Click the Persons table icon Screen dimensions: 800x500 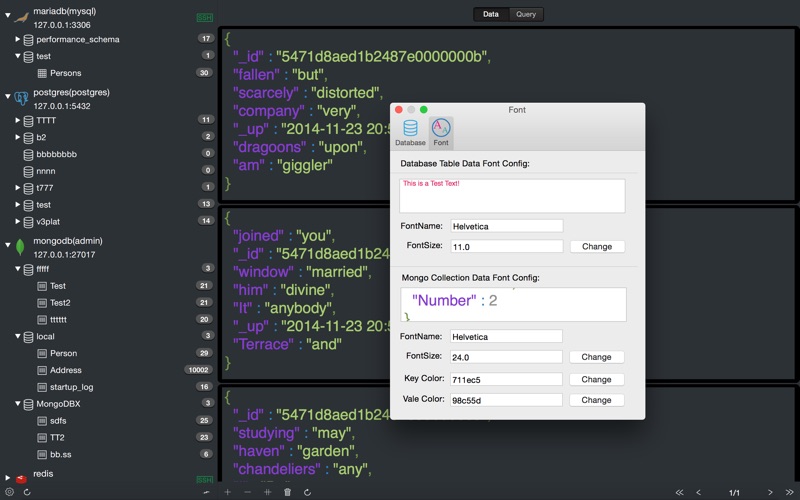pyautogui.click(x=42, y=73)
